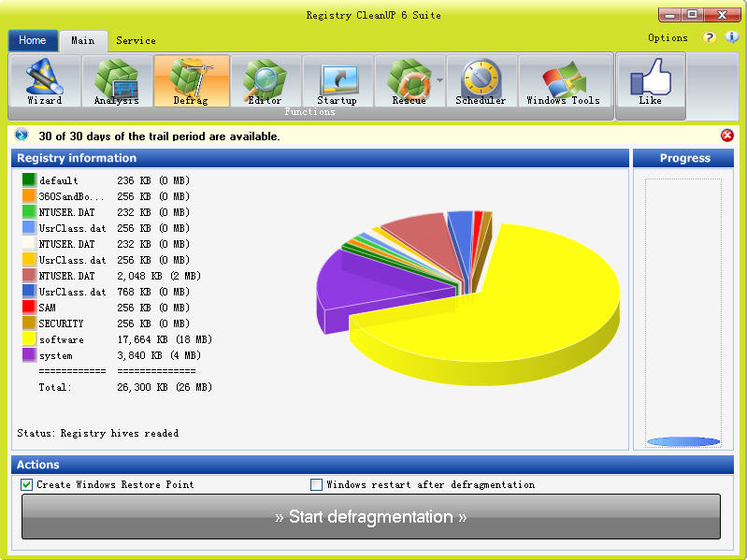747x560 pixels.
Task: Click the yellow software color swatch
Action: pos(29,339)
